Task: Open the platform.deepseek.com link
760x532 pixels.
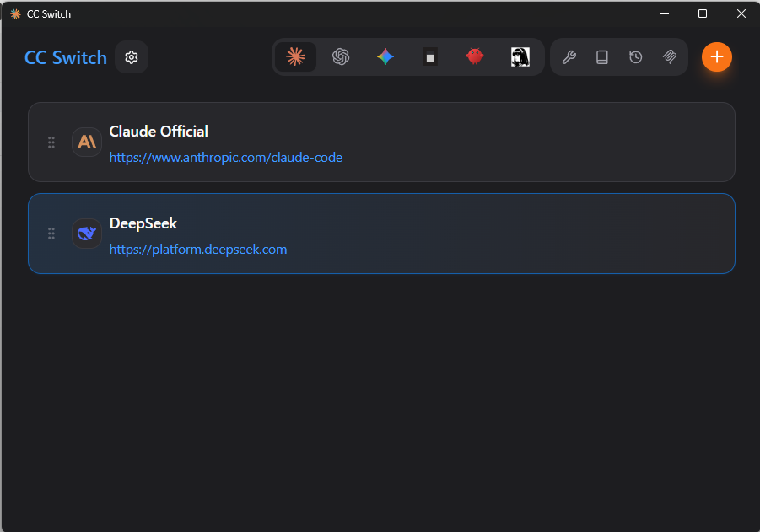Action: coord(198,249)
